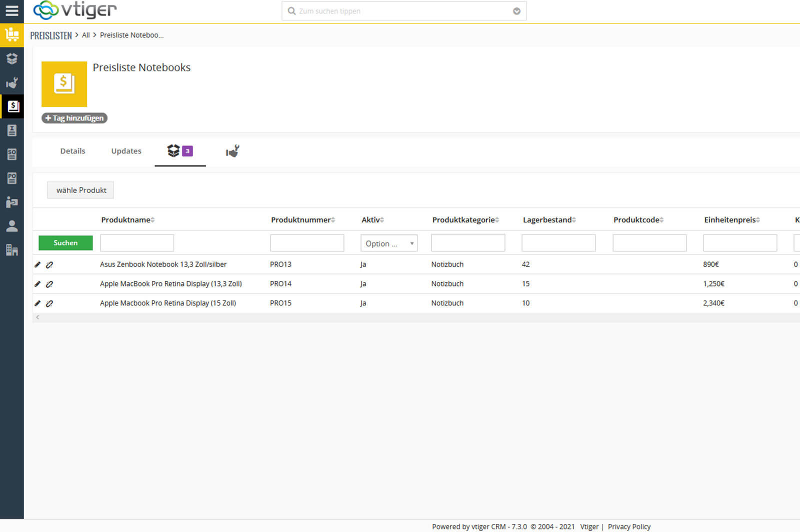Switch to the Updates tab
The image size is (800, 532).
click(126, 151)
